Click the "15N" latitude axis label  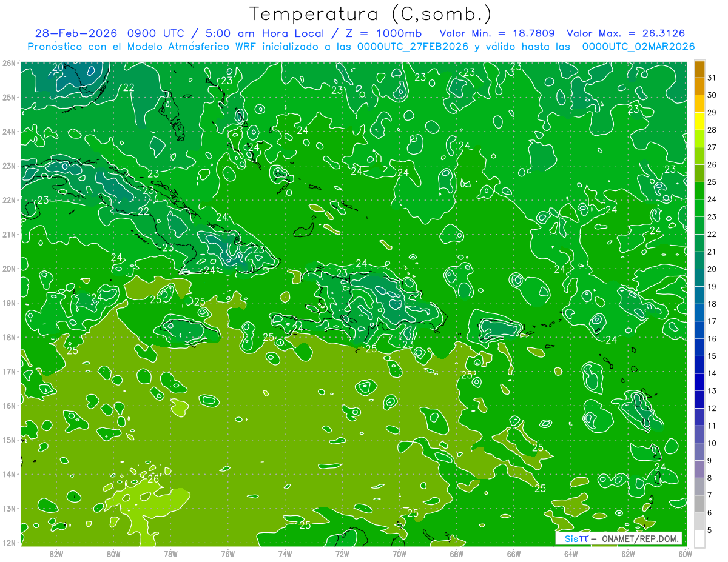coord(9,440)
